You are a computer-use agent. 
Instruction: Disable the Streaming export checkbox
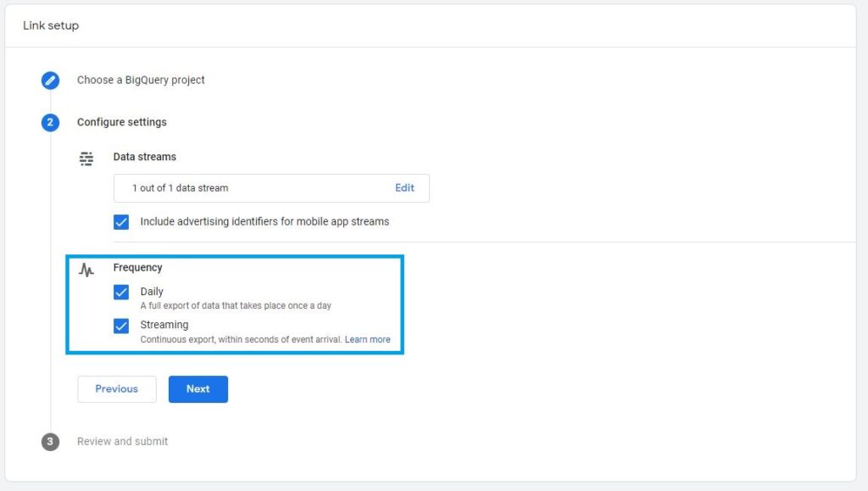pos(121,326)
